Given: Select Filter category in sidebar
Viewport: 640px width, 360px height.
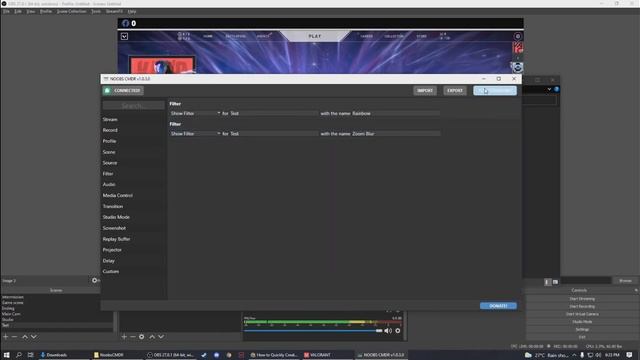Looking at the screenshot, I should pyautogui.click(x=108, y=174).
